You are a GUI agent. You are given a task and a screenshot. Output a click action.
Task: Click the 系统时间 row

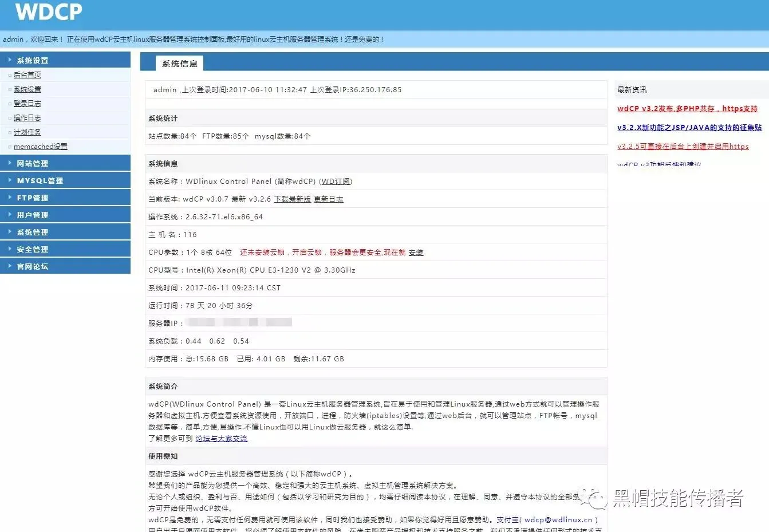click(376, 288)
